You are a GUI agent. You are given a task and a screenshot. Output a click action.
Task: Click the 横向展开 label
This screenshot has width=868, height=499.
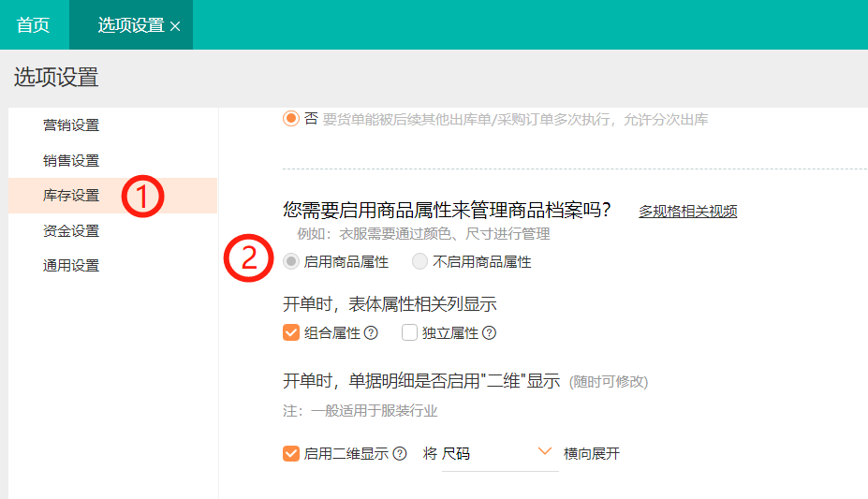[591, 454]
